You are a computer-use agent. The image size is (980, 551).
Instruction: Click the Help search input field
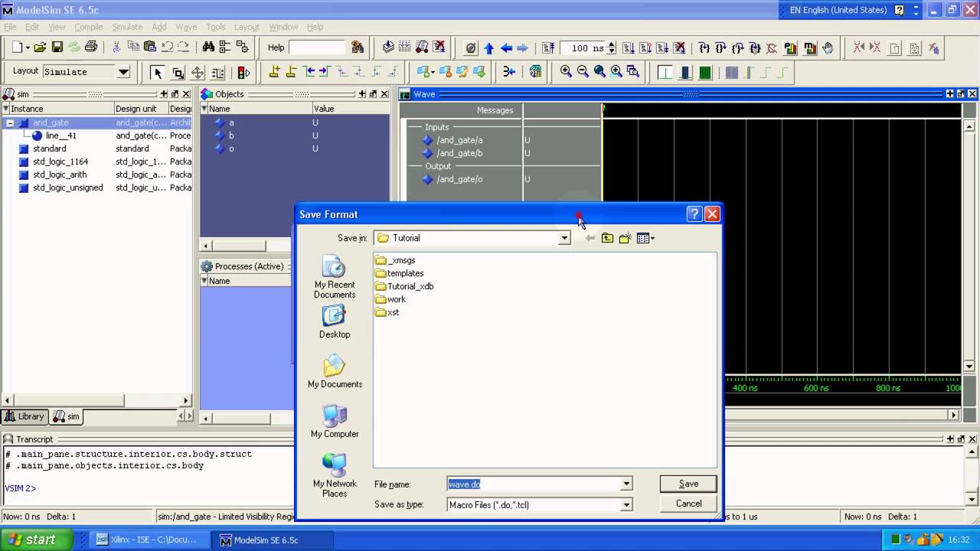coord(317,47)
